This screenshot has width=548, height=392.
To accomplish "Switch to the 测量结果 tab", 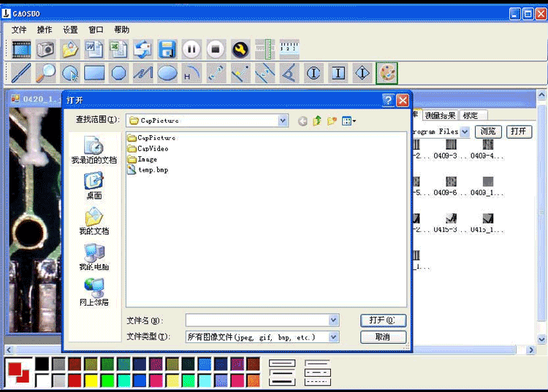I will click(x=441, y=115).
